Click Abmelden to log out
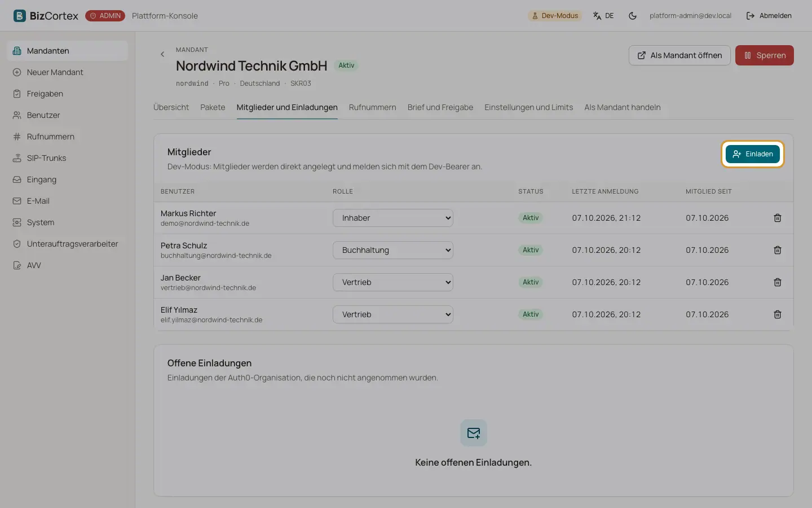Screen dimensions: 812x508 pyautogui.click(x=769, y=16)
